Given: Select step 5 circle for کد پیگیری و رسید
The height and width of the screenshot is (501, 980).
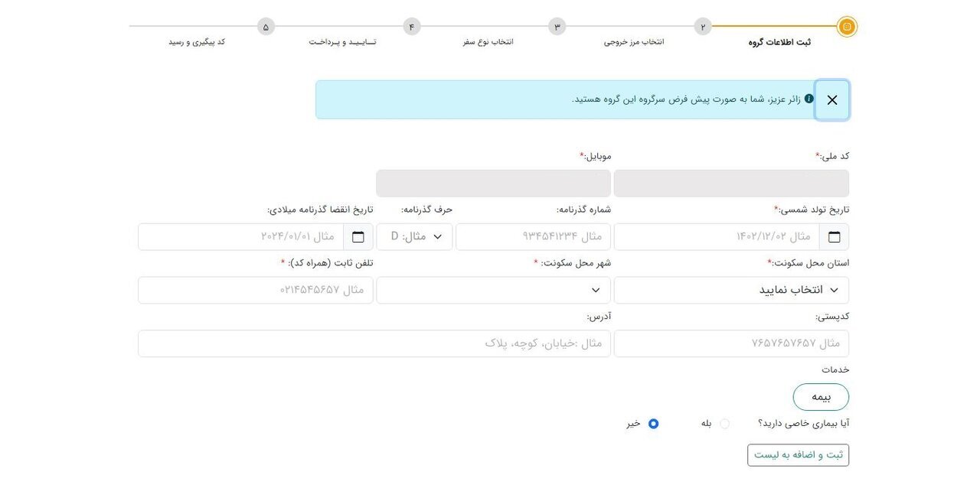Looking at the screenshot, I should [266, 26].
